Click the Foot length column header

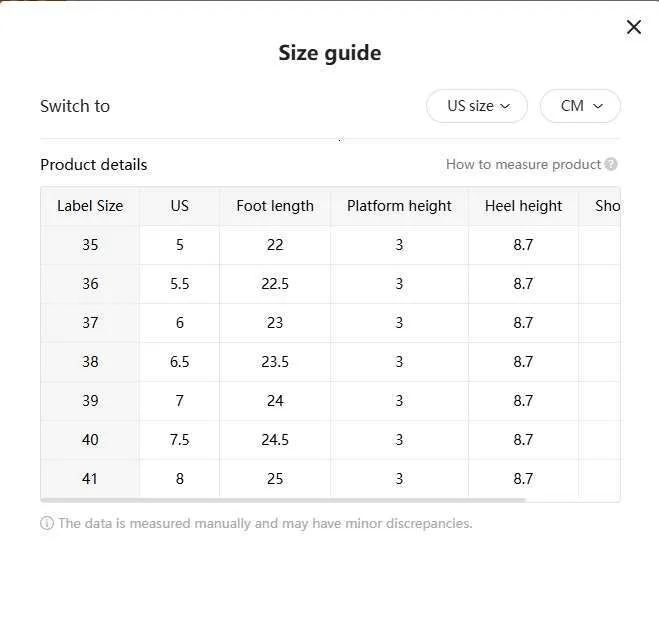click(x=275, y=206)
